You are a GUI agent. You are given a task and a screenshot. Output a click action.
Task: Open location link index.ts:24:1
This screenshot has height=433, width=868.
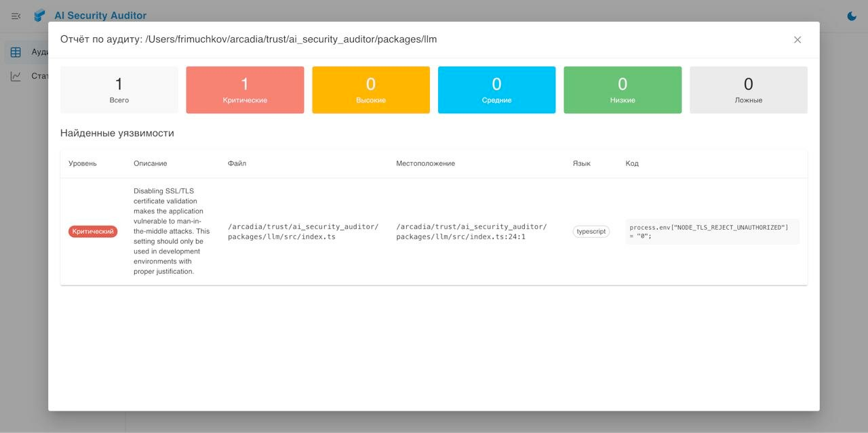click(471, 231)
